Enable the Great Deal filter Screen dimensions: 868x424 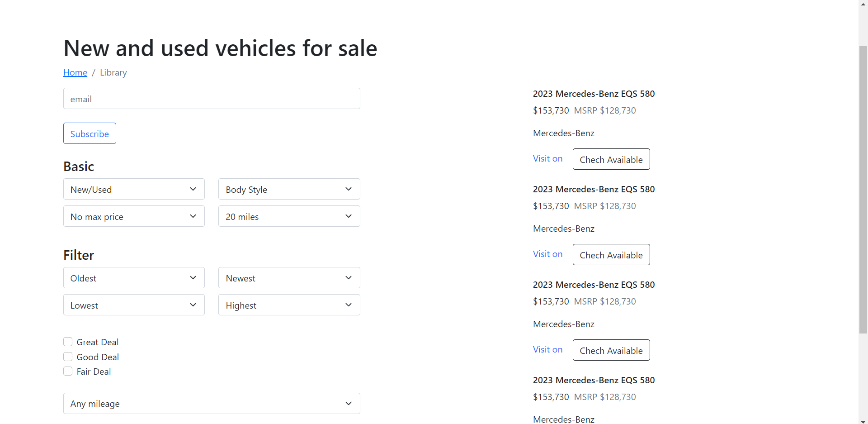click(68, 342)
